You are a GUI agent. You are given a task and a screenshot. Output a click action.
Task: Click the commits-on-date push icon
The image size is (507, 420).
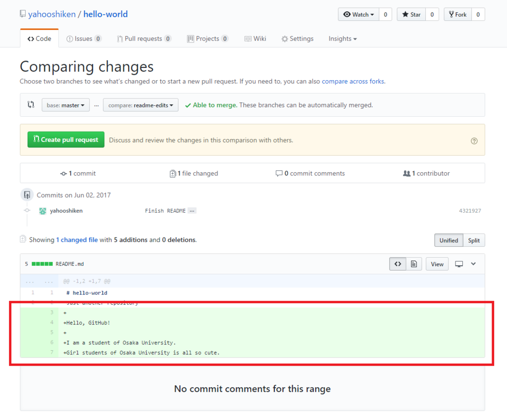[27, 195]
